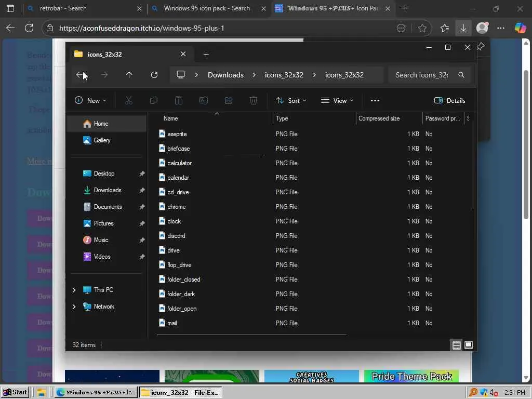Viewport: 532px width, 399px height.
Task: Open Downloads in the navigation pane
Action: pos(107,190)
